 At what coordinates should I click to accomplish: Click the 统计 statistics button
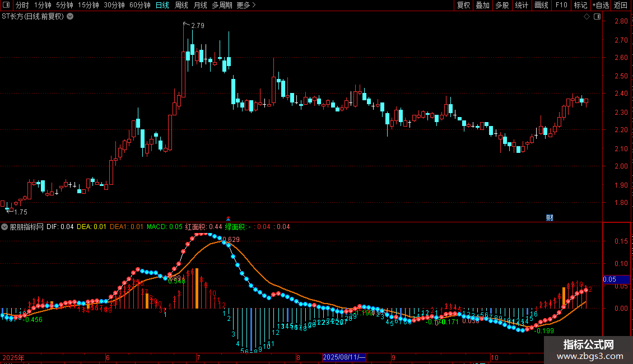[x=521, y=5]
